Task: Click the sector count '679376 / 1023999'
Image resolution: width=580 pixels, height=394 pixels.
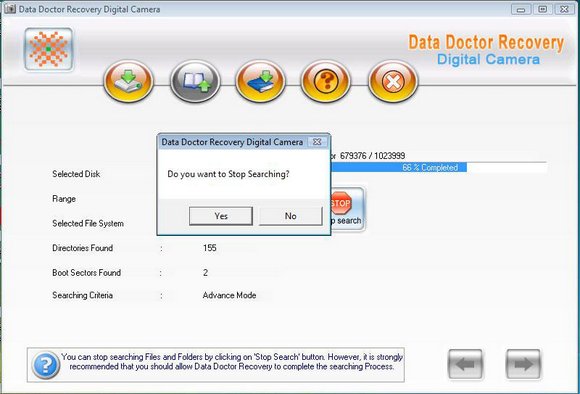Action: 372,156
